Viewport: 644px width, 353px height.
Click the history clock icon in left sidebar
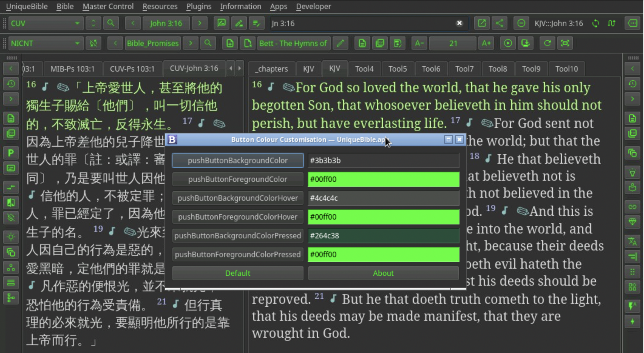[x=11, y=84]
